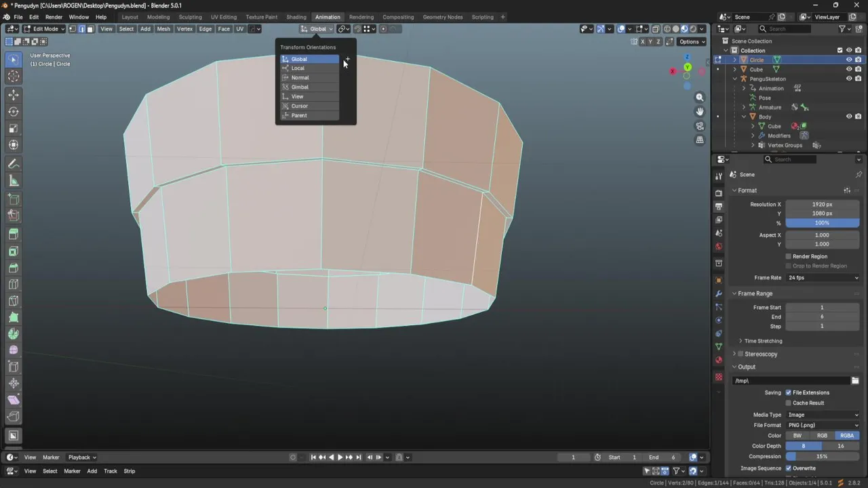Choose Local transform orientation

tap(310, 68)
